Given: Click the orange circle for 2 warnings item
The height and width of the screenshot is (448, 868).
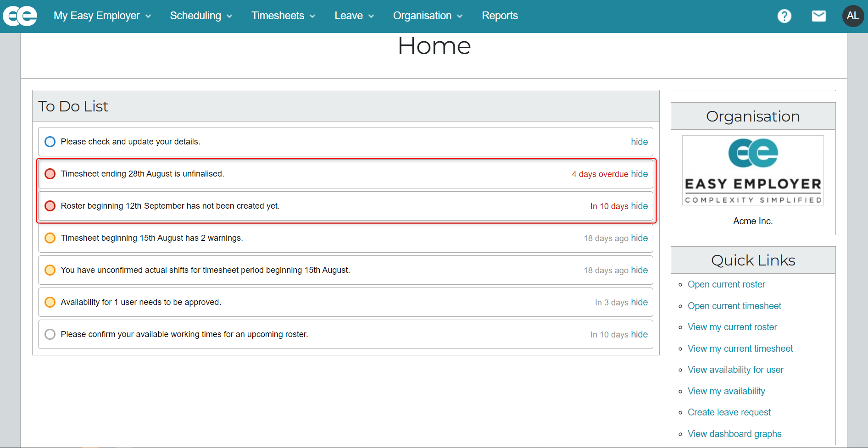Looking at the screenshot, I should pyautogui.click(x=50, y=238).
